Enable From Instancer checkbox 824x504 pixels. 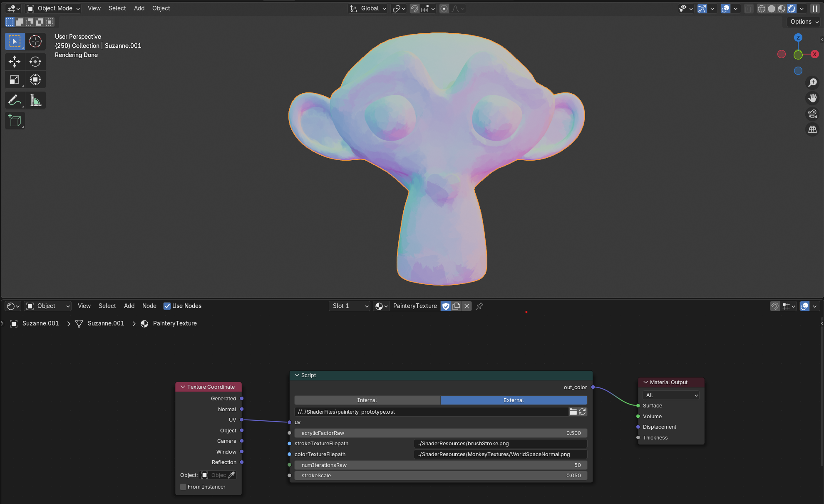tap(183, 487)
